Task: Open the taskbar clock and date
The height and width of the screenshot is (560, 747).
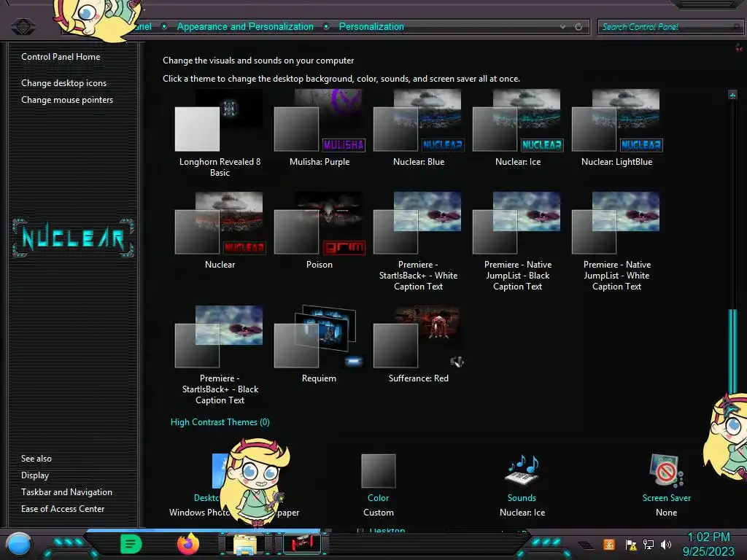Action: [708, 544]
